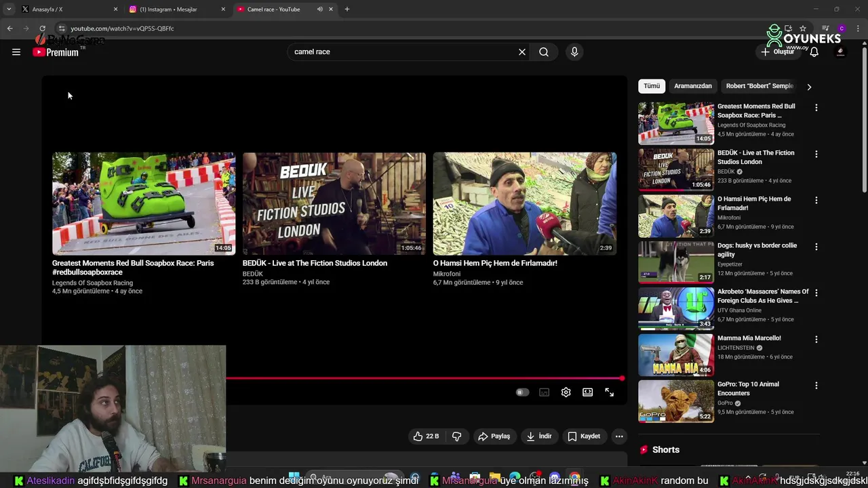Switch to theater mode

588,392
